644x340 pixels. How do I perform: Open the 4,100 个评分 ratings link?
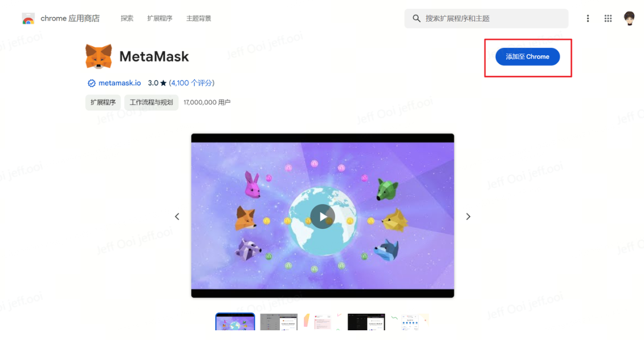(192, 83)
